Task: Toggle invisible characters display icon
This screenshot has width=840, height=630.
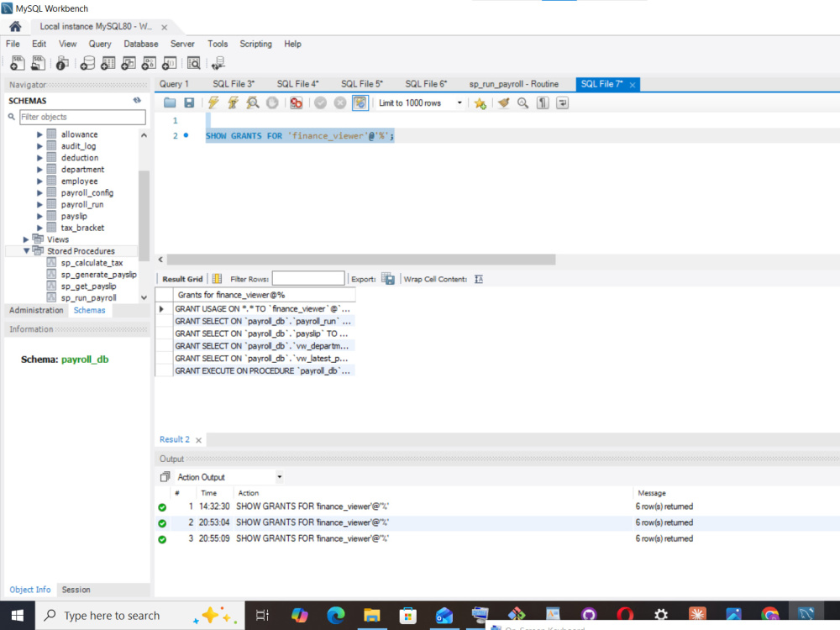Action: point(543,102)
